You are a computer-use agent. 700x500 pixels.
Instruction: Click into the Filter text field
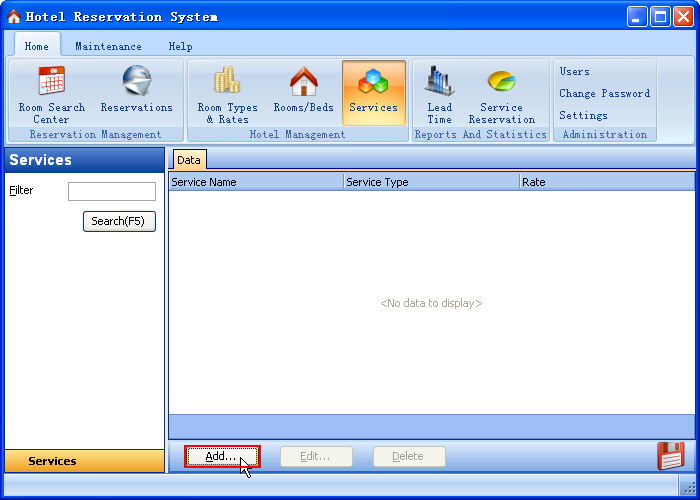111,191
